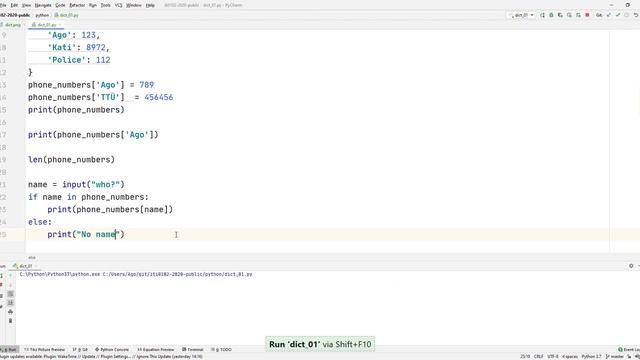Click the 'else' breadcrumb under editor
The height and width of the screenshot is (360, 640).
(32, 258)
